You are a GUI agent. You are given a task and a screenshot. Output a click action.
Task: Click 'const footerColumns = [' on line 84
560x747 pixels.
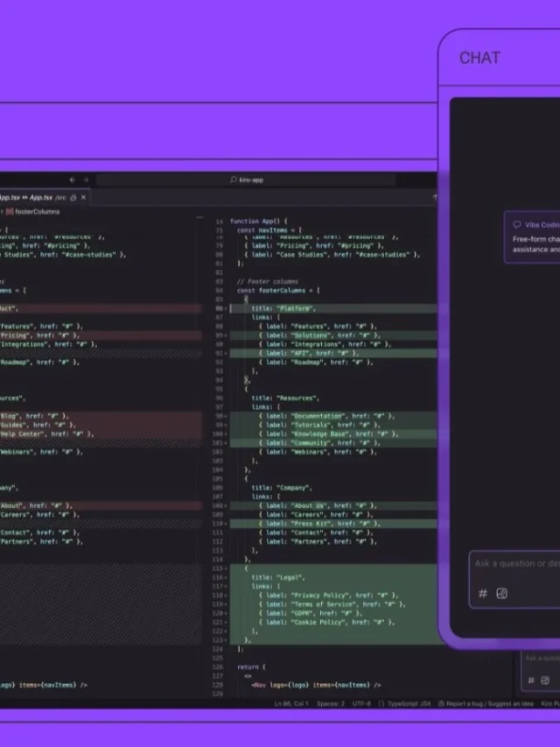278,290
